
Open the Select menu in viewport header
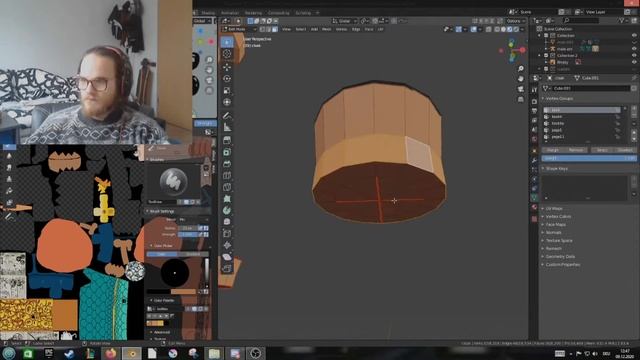click(301, 29)
